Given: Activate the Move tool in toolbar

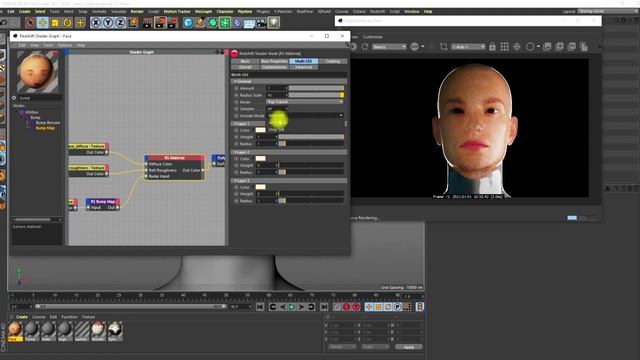Looking at the screenshot, I should coord(42,22).
